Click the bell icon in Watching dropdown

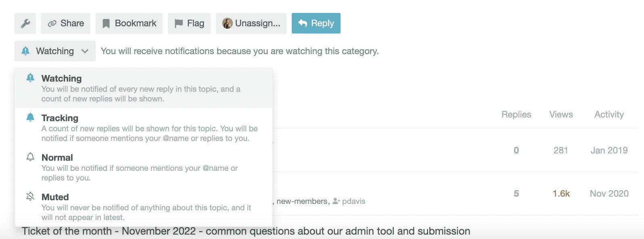pos(25,51)
